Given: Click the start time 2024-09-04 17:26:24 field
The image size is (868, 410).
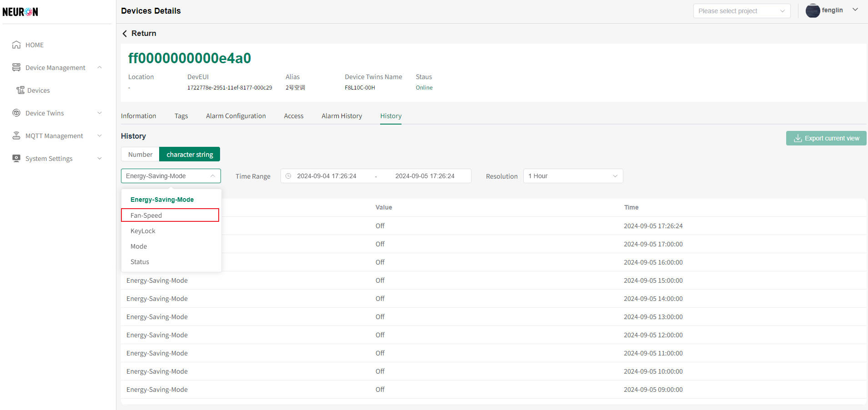Looking at the screenshot, I should coord(326,176).
